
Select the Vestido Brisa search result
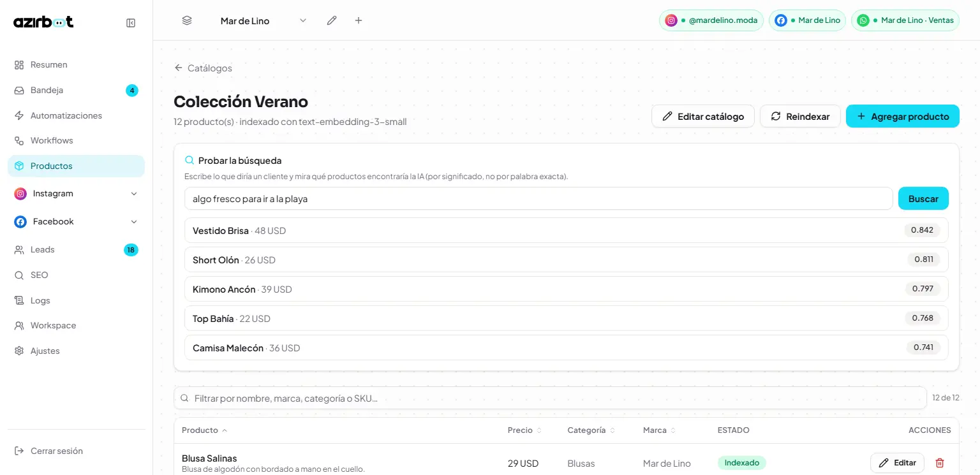pyautogui.click(x=567, y=230)
